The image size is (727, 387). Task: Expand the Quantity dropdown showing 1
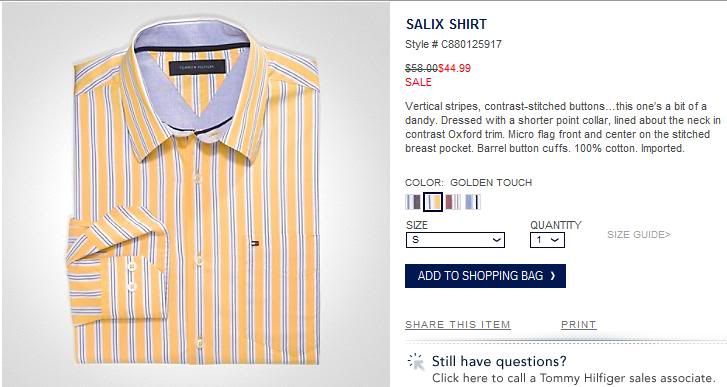[x=547, y=240]
